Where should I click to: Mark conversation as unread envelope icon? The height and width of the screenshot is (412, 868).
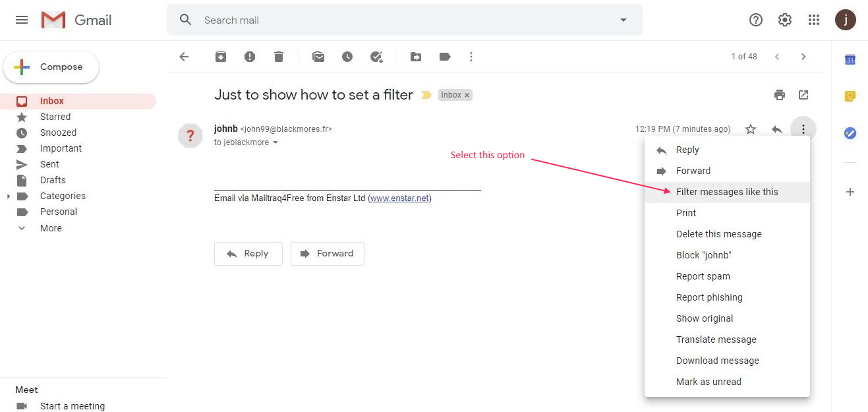[318, 57]
